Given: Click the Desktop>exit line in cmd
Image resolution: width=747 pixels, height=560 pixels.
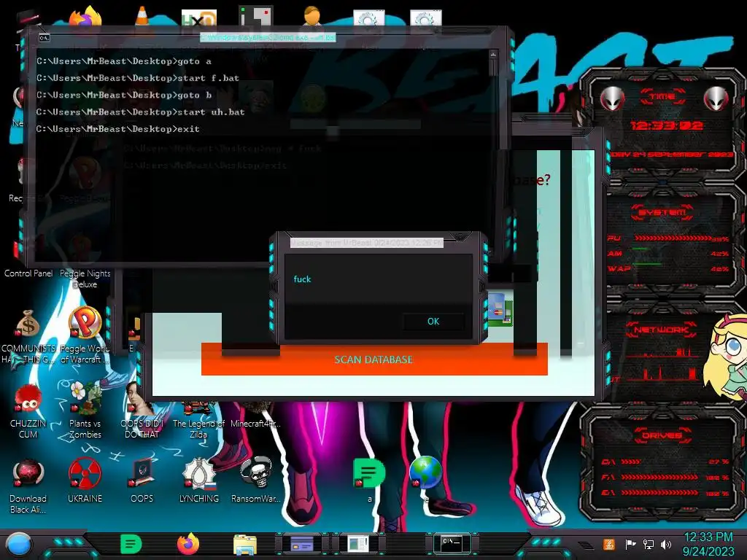Looking at the screenshot, I should 118,128.
